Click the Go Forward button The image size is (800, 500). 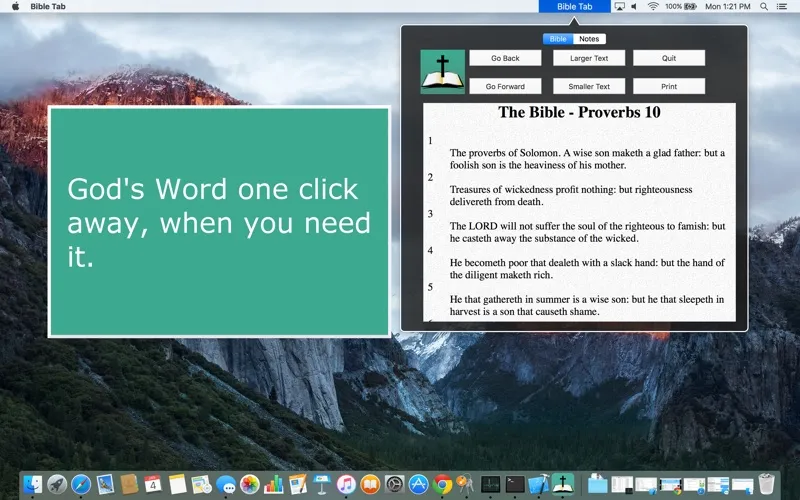click(505, 86)
